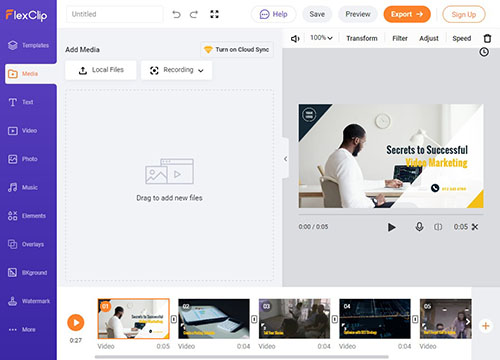Add transition between clips 04 and 05
500x360 pixels.
click(x=415, y=319)
